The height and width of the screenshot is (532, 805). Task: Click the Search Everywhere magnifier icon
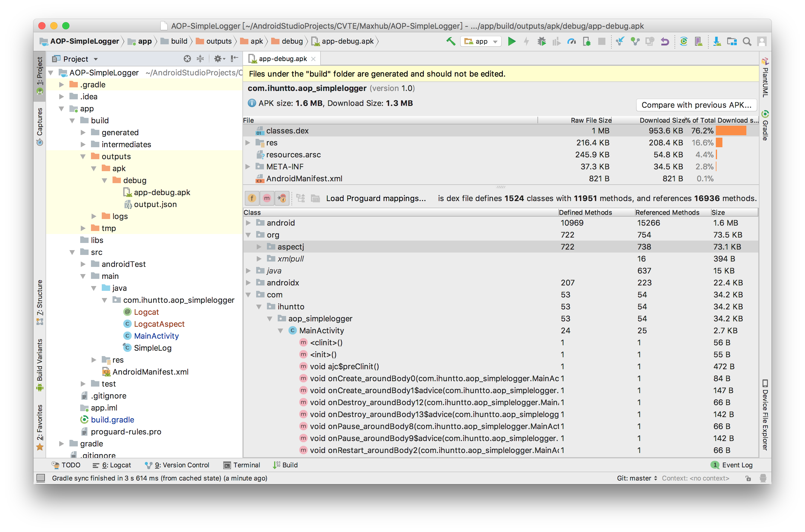tap(747, 41)
